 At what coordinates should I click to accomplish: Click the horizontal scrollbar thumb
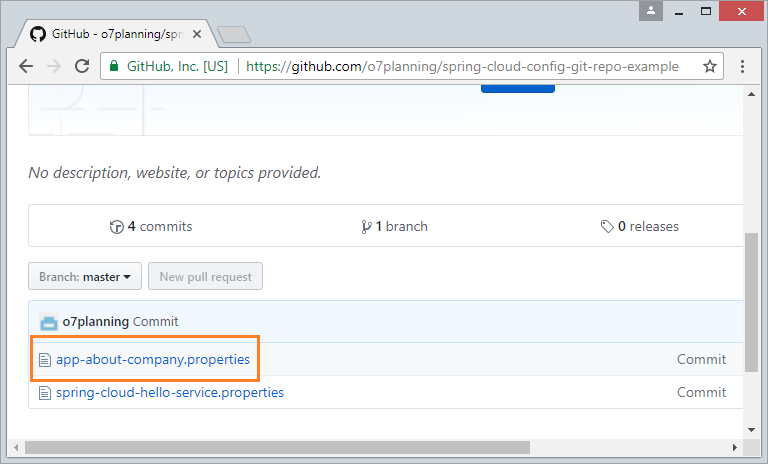277,447
